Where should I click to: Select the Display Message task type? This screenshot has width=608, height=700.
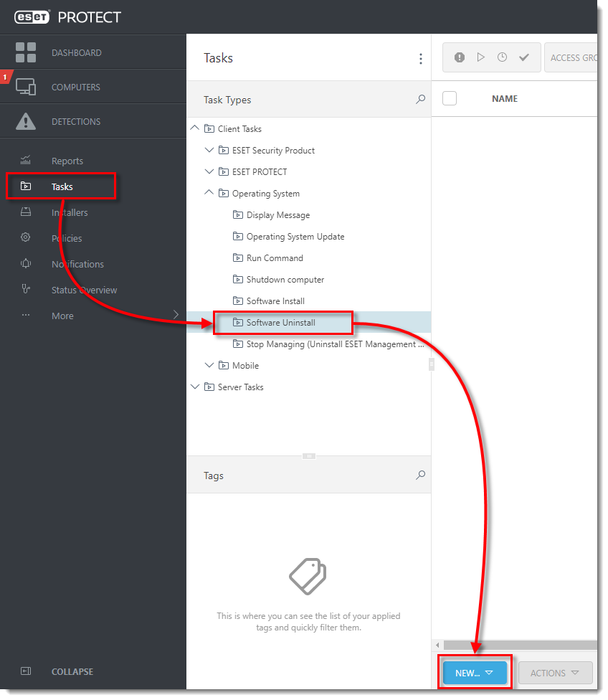pyautogui.click(x=278, y=214)
